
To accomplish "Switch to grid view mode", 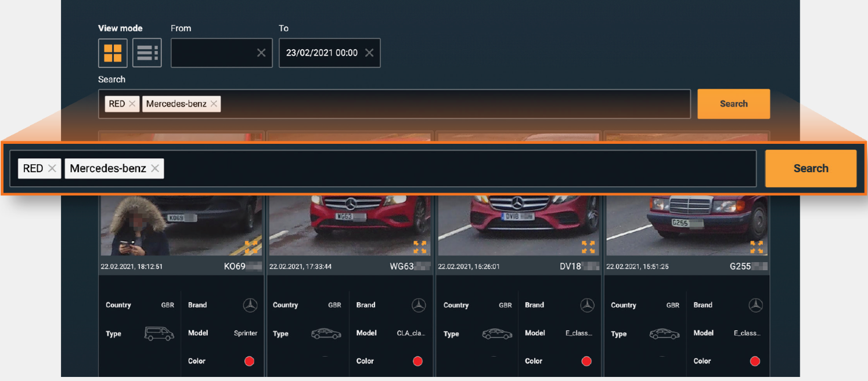I will (x=113, y=53).
